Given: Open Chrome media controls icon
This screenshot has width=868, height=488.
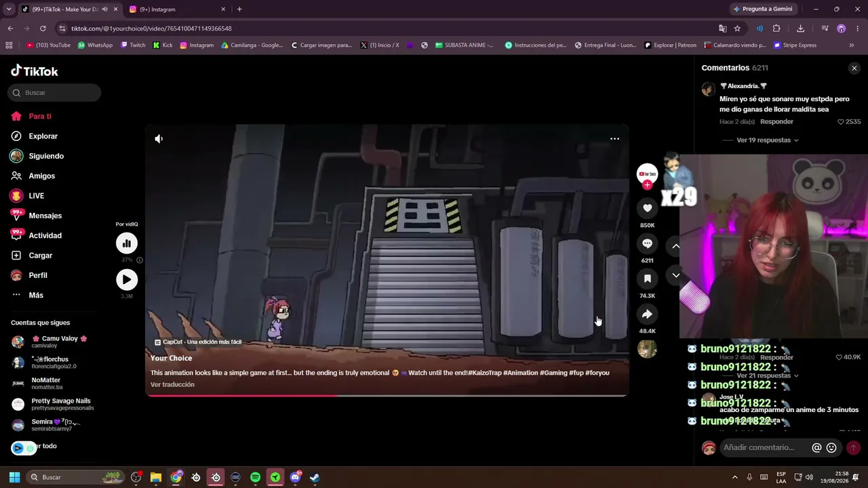Looking at the screenshot, I should point(825,28).
